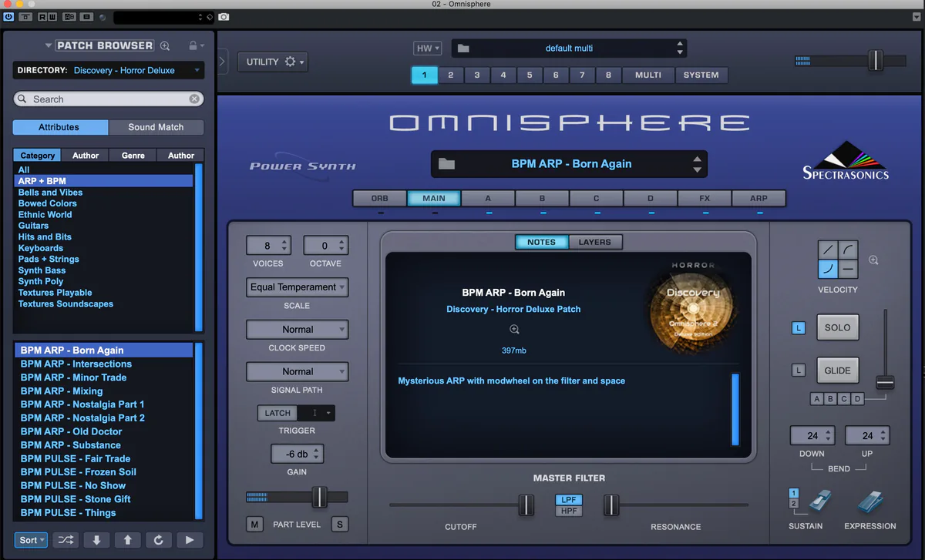
Task: Click the browser audition play button
Action: [x=190, y=540]
